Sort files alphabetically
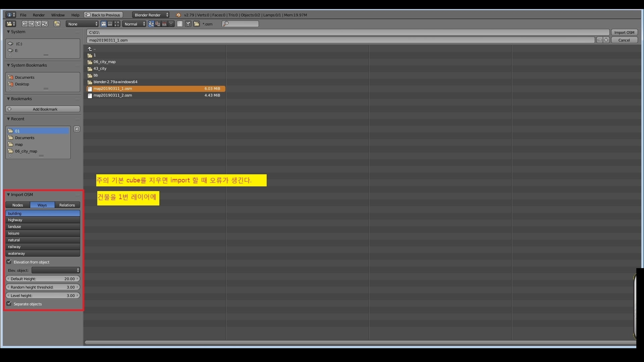 pyautogui.click(x=151, y=24)
